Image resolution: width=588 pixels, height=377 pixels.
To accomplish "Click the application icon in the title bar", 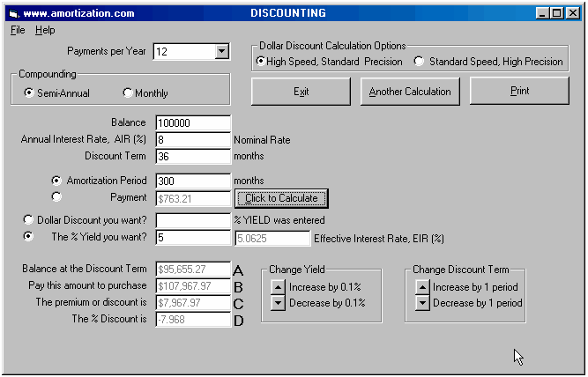I will click(12, 13).
